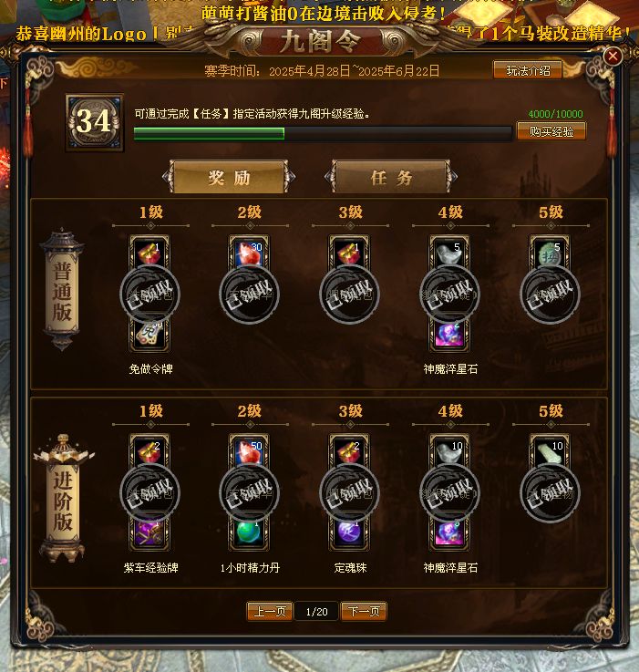Viewport: 639px width, 672px height.
Task: Click the green jade token icon at normal level 5
Action: (x=550, y=253)
